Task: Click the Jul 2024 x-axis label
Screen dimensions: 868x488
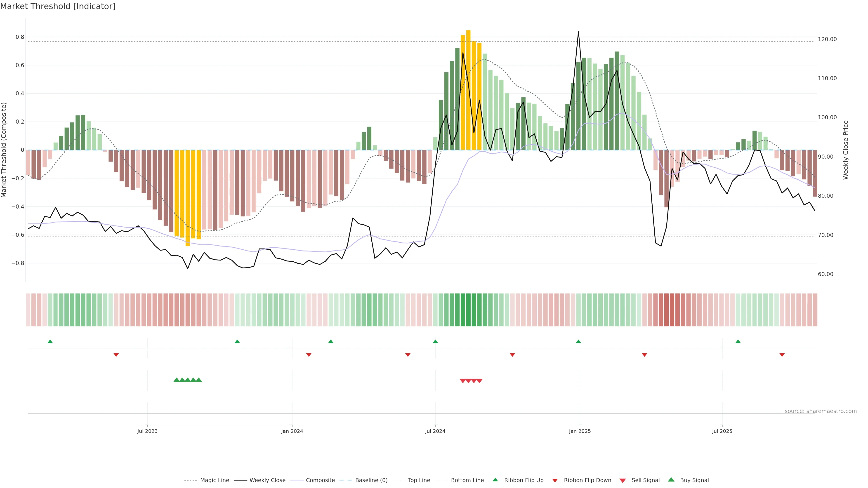Action: (435, 431)
